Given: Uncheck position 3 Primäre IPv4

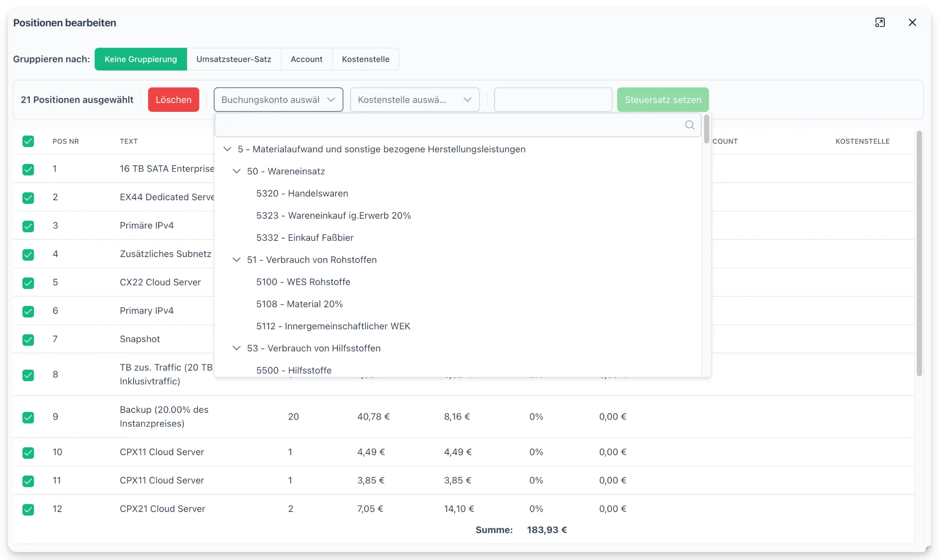Looking at the screenshot, I should [x=28, y=226].
